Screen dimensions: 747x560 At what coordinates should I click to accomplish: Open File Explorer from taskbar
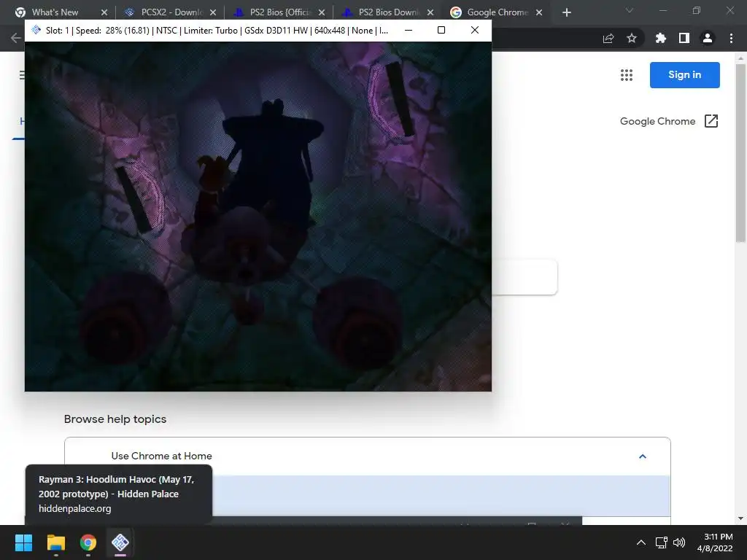point(55,542)
